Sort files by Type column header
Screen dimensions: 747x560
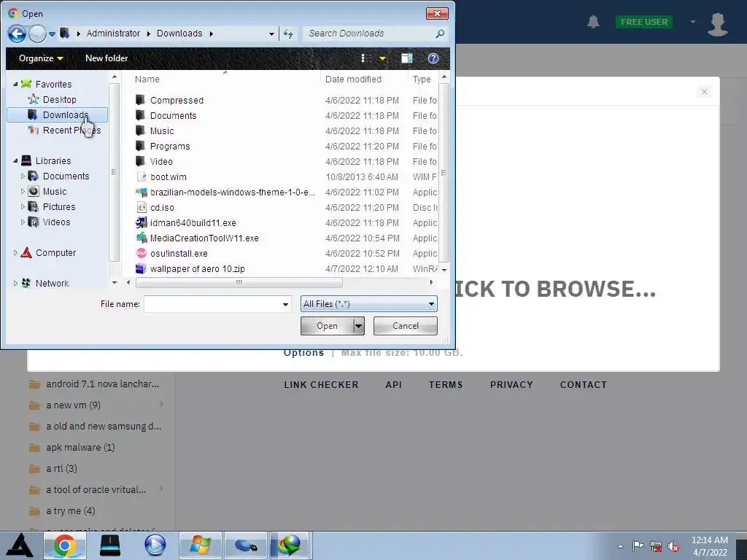[x=422, y=79]
